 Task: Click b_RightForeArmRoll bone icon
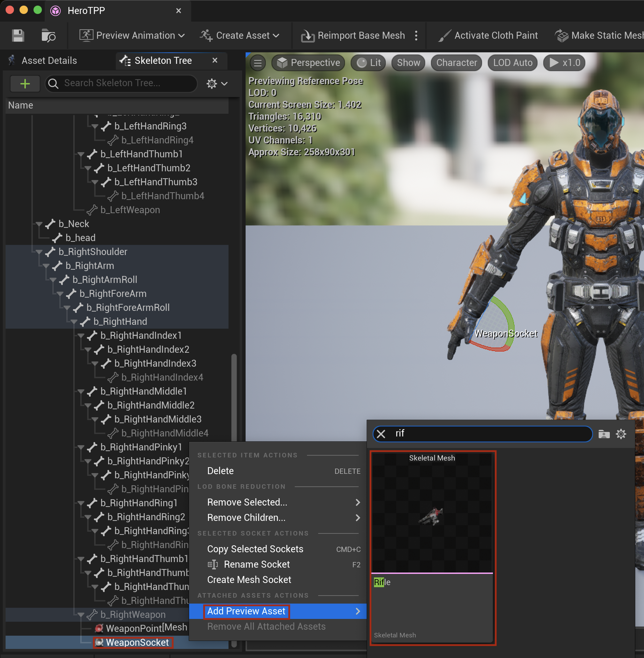click(78, 308)
